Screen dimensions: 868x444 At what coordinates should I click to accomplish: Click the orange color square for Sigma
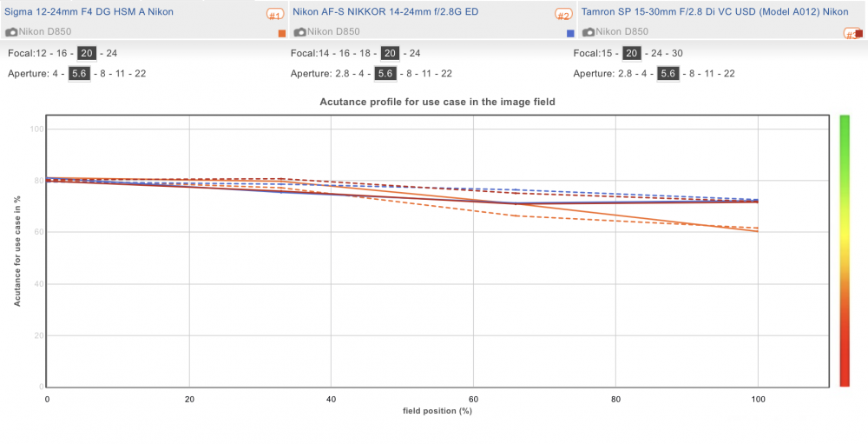click(x=282, y=34)
